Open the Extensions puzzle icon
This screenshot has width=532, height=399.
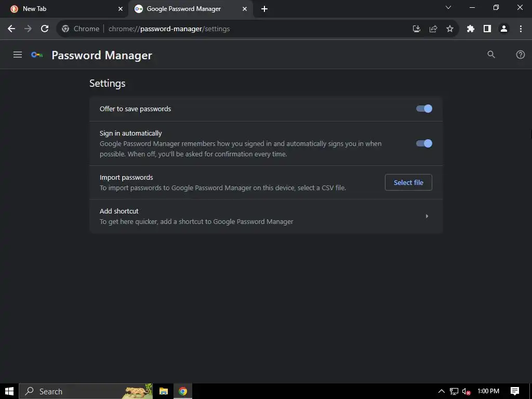[x=470, y=29]
